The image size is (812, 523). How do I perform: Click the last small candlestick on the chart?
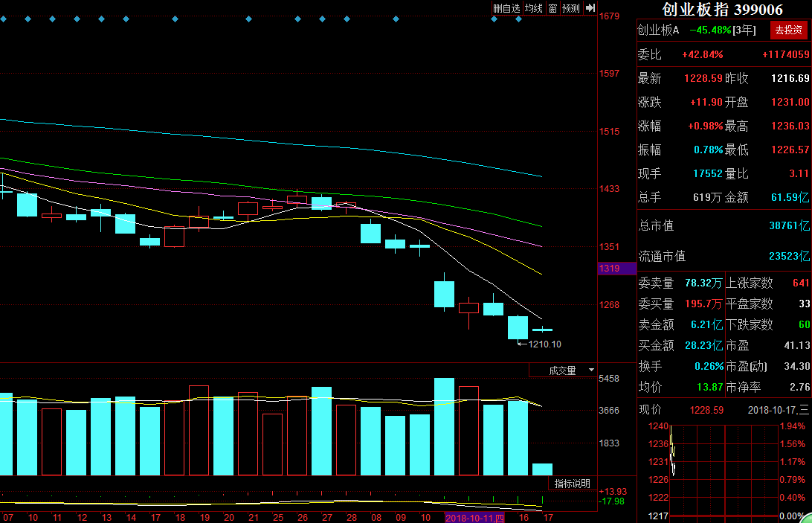[x=543, y=329]
